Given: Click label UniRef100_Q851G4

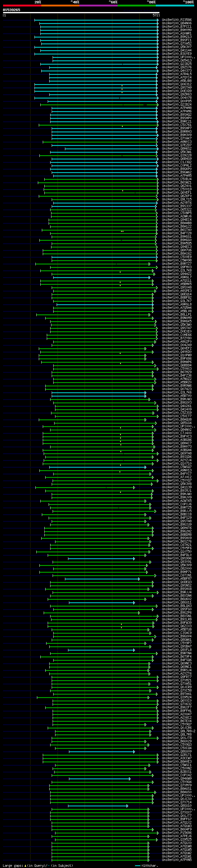Looking at the screenshot, I should pos(177,423).
